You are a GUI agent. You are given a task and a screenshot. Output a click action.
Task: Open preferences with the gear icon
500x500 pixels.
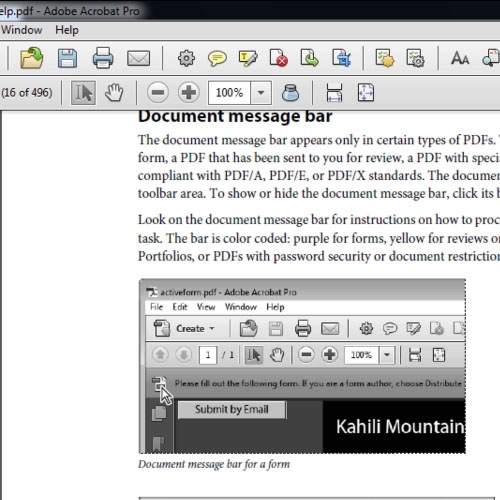pyautogui.click(x=186, y=58)
